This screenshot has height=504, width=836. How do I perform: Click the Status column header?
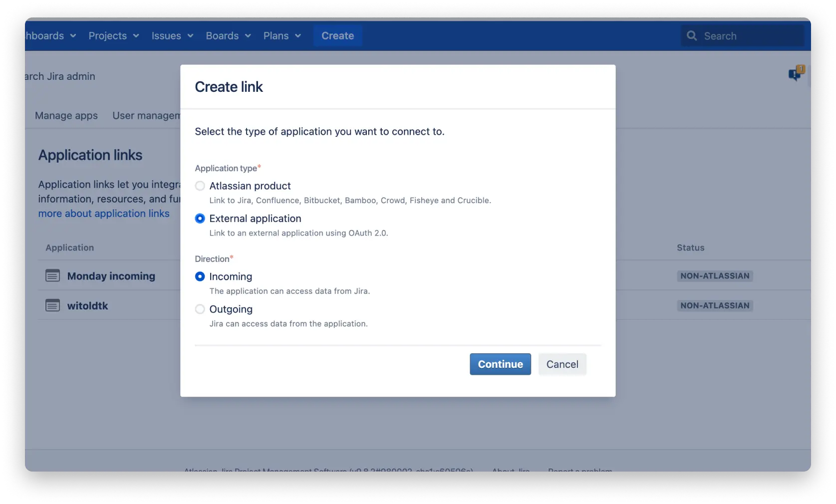click(691, 248)
